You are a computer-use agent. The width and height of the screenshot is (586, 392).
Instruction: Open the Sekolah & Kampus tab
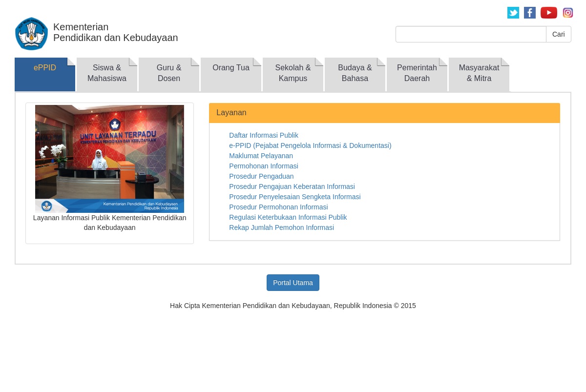(293, 74)
